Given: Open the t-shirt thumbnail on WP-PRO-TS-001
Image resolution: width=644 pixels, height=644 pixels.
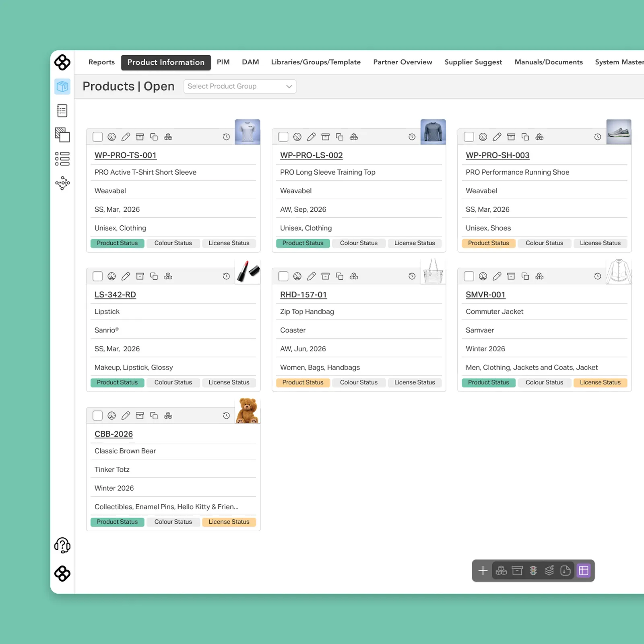Looking at the screenshot, I should point(248,132).
